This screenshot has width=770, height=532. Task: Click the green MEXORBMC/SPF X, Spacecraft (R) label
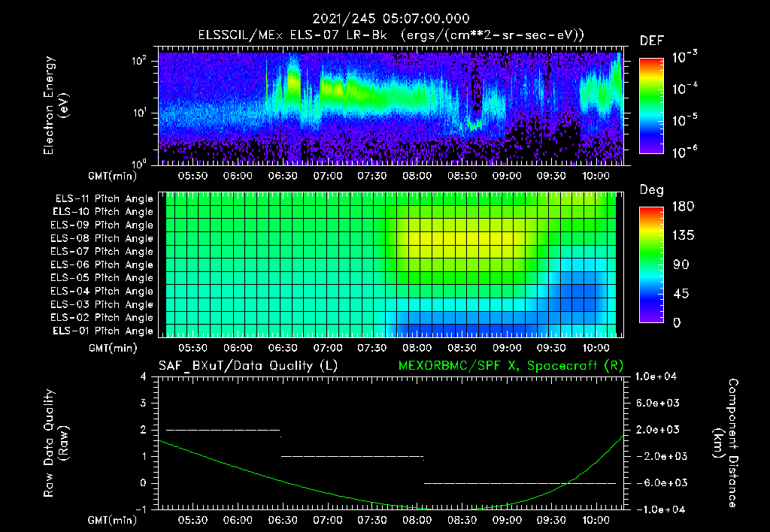click(511, 366)
